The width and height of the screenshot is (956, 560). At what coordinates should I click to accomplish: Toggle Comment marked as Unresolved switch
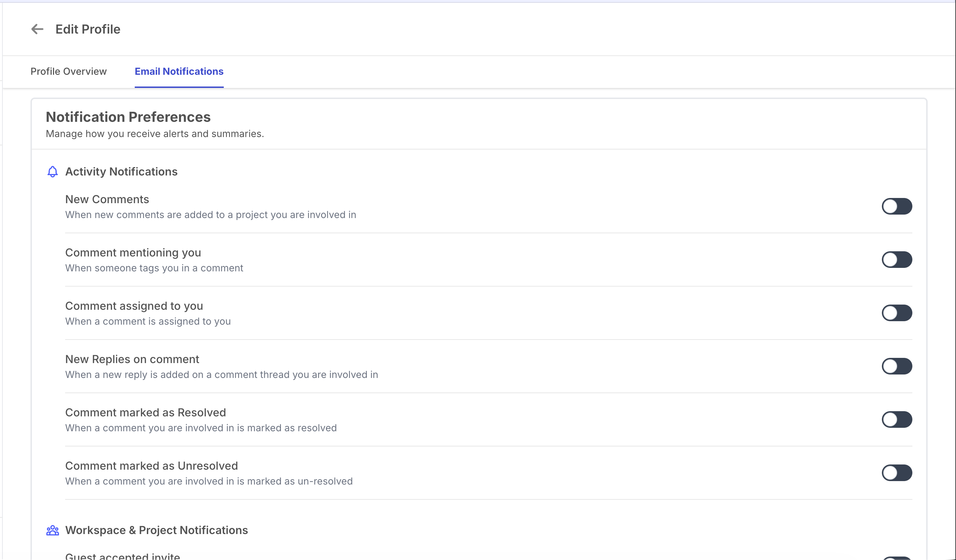click(x=896, y=473)
